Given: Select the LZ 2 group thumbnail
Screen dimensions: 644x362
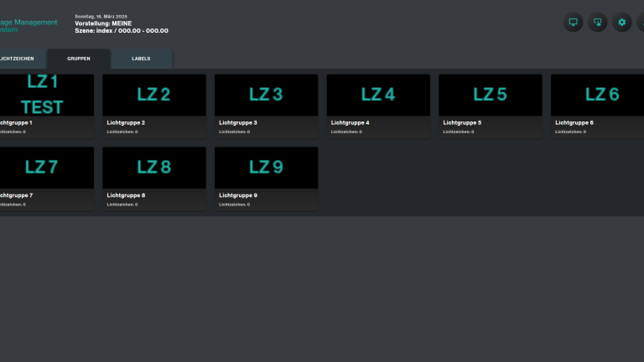Looking at the screenshot, I should point(154,95).
